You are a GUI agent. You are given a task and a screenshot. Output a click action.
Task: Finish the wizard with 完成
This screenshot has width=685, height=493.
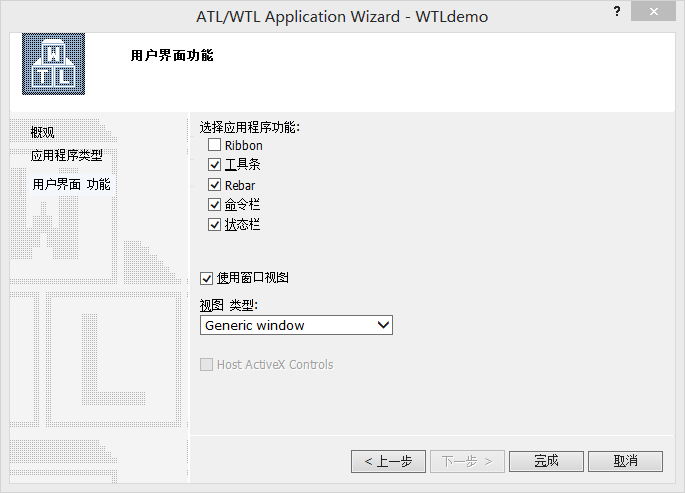547,461
